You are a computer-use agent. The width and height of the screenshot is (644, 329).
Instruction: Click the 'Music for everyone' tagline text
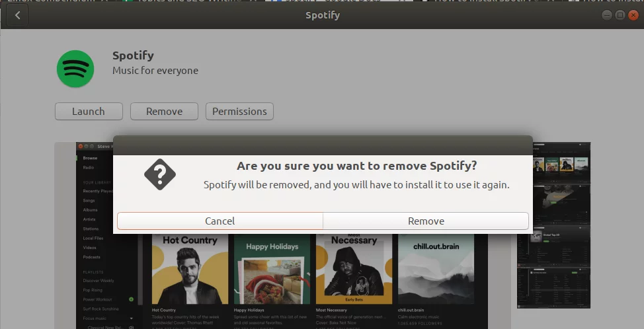pyautogui.click(x=155, y=71)
